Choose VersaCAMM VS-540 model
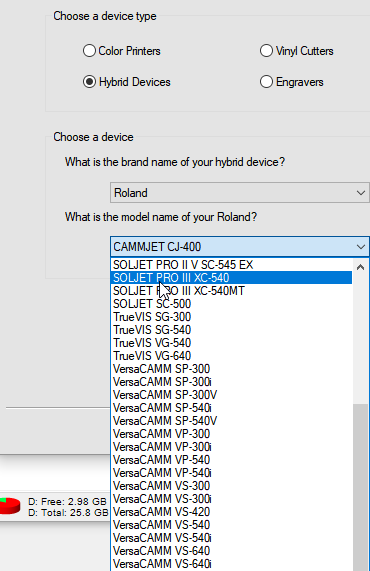Screen dimensions: 370x571 (231, 525)
